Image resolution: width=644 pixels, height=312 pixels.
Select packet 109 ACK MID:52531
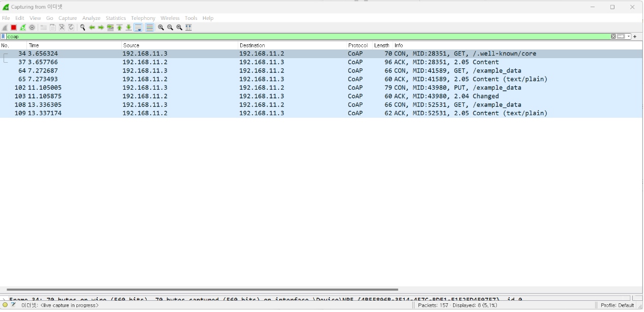coord(321,113)
